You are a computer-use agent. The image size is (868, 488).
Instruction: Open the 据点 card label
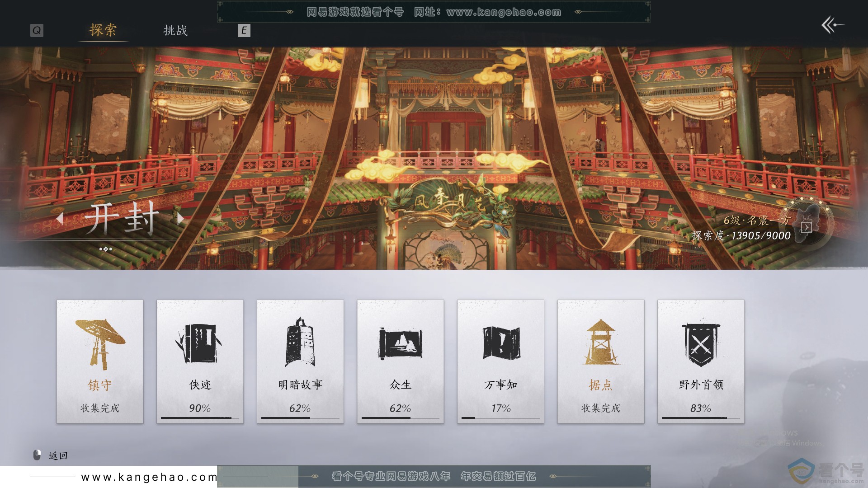tap(601, 385)
